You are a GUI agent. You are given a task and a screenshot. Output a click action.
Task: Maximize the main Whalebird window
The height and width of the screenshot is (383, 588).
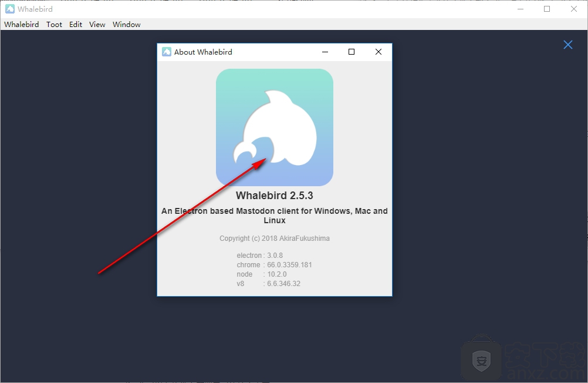(547, 9)
